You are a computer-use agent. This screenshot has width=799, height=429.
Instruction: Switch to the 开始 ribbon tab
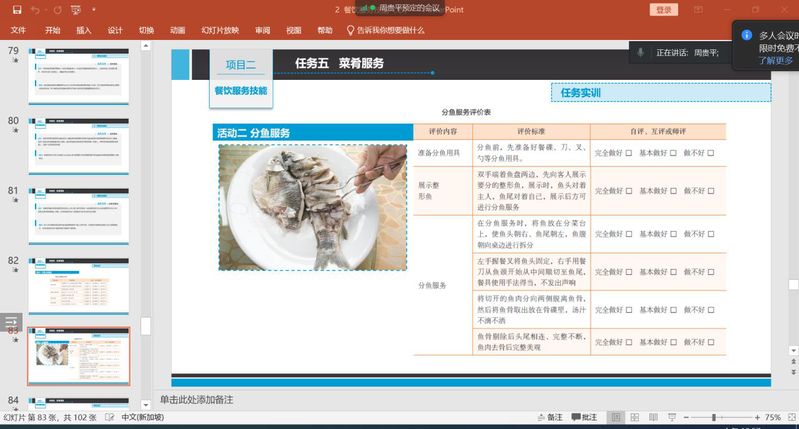(52, 30)
